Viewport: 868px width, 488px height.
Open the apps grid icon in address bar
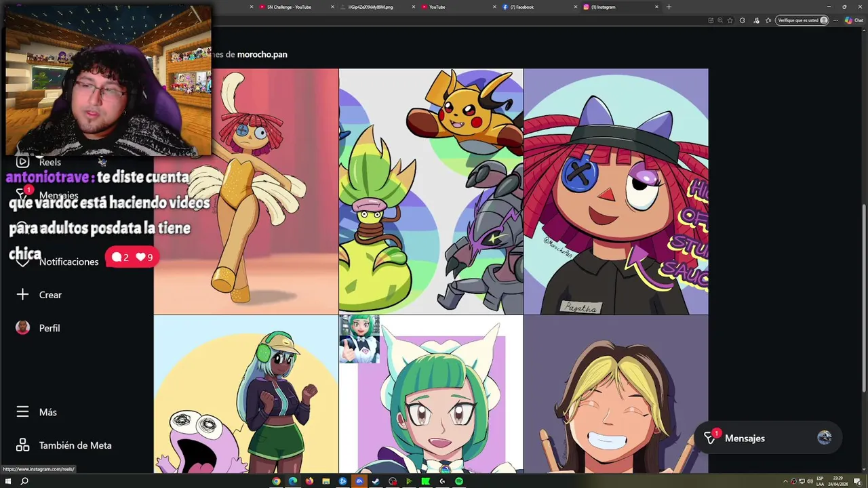pos(711,20)
